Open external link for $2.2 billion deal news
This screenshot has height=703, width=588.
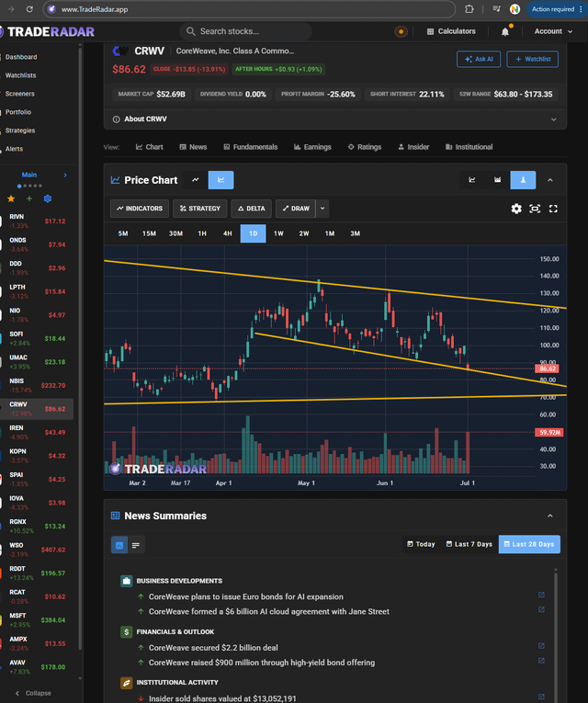541,646
